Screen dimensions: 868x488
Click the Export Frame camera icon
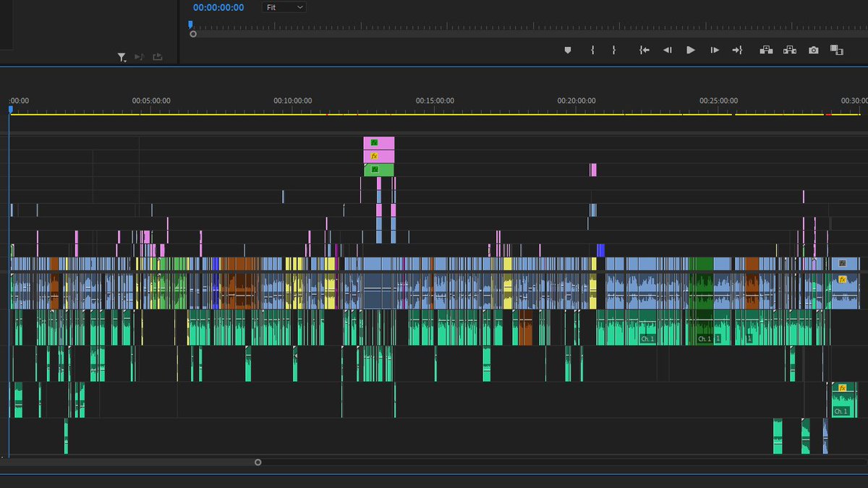click(813, 50)
